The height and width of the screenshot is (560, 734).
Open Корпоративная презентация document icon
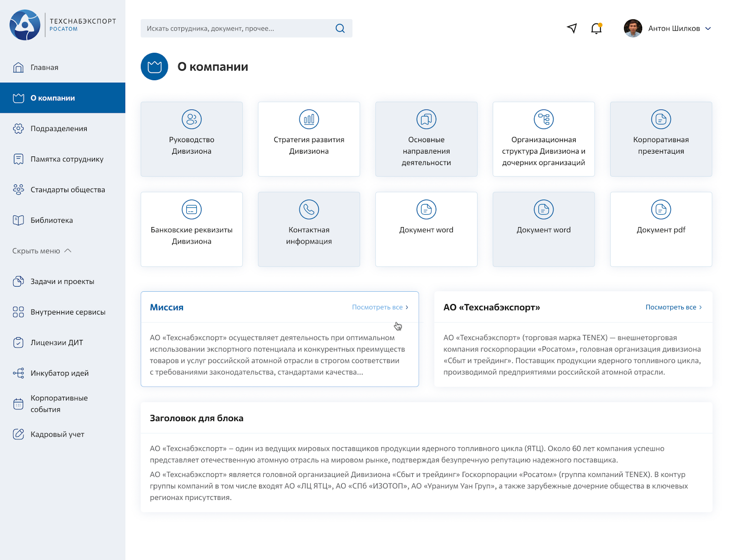click(661, 119)
